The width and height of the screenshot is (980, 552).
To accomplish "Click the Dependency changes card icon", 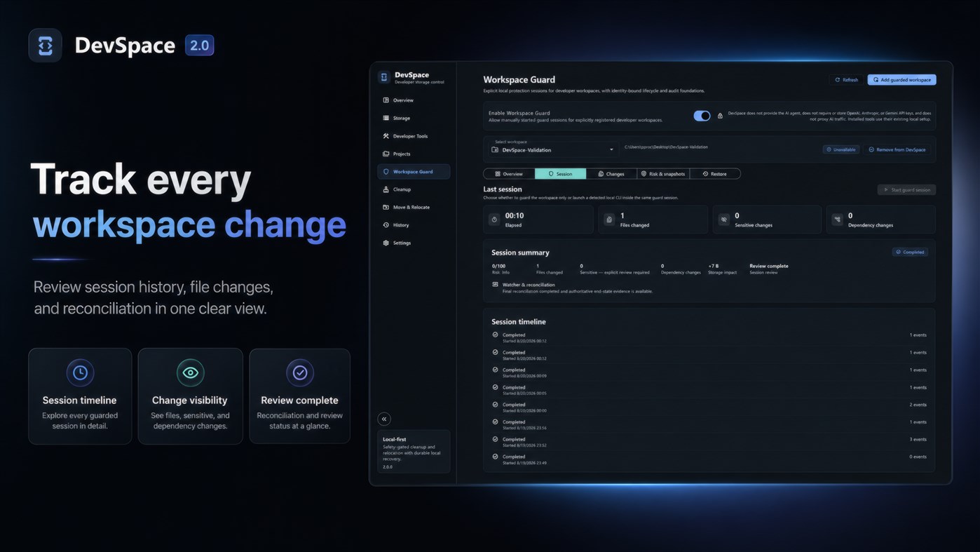I will [837, 220].
